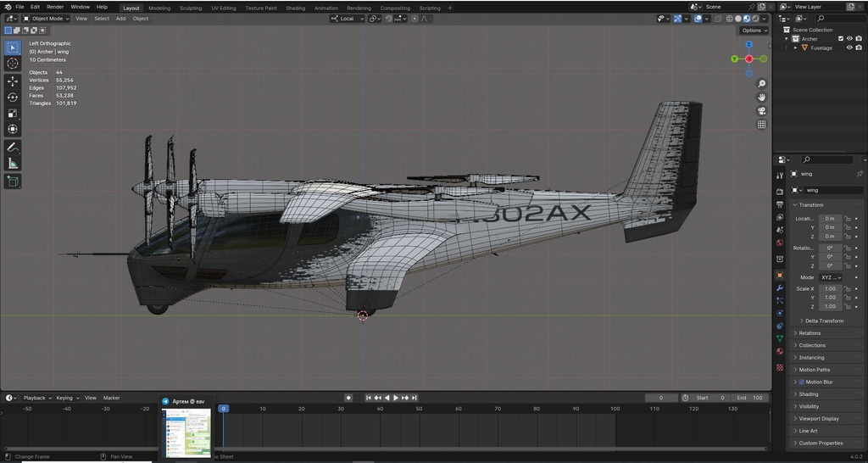Disable Archer collection in renders
The height and width of the screenshot is (463, 868).
coord(859,39)
